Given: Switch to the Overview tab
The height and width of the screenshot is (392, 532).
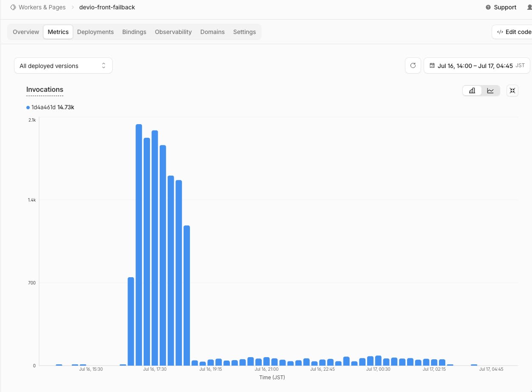Looking at the screenshot, I should coord(26,32).
